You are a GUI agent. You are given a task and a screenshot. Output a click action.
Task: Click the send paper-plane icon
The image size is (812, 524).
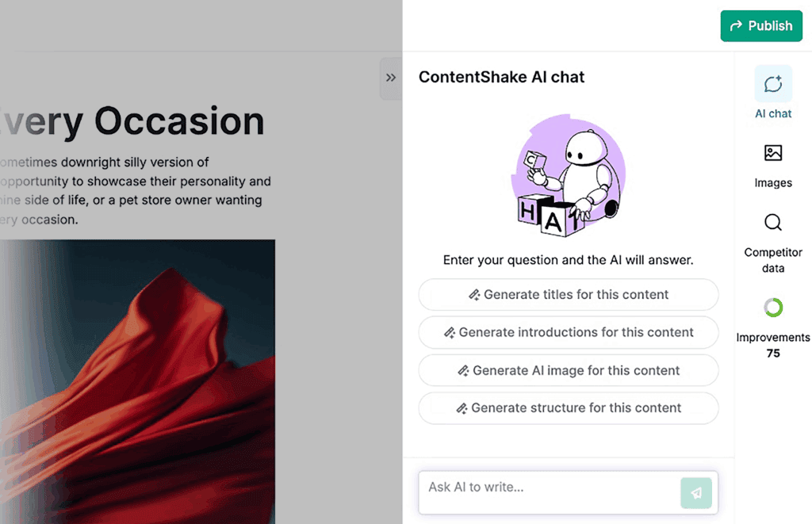[696, 492]
